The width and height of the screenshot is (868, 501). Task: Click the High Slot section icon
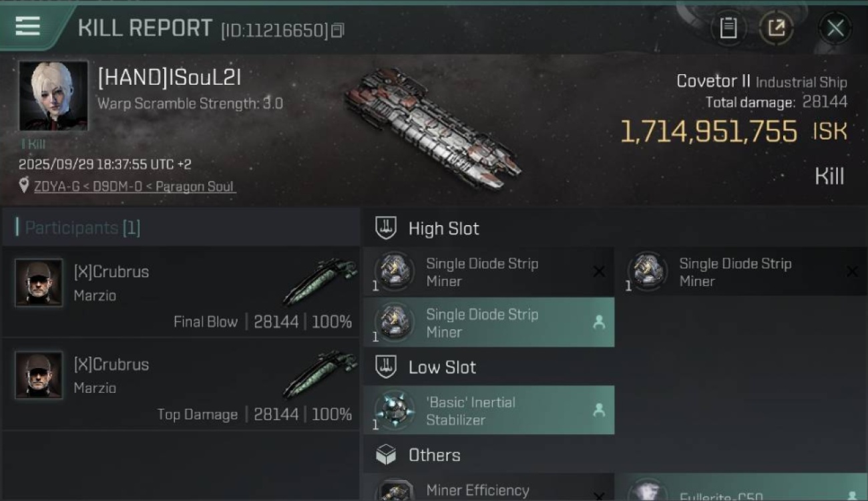(x=387, y=228)
